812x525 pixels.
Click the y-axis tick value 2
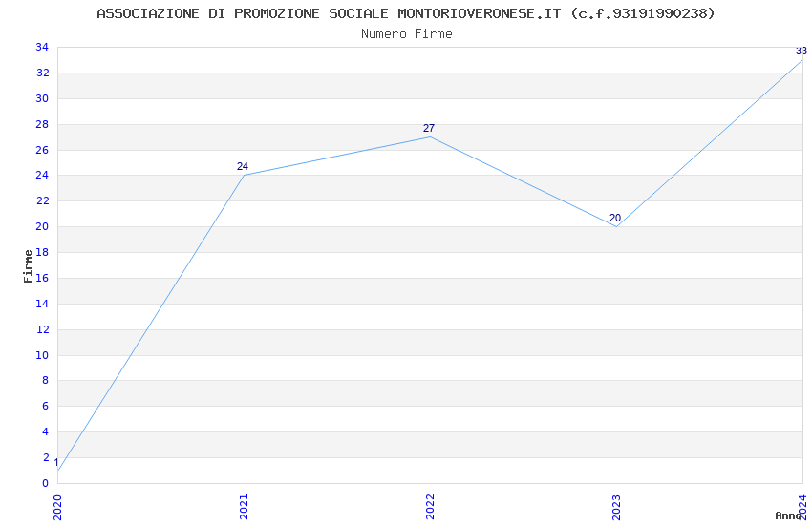tap(45, 457)
